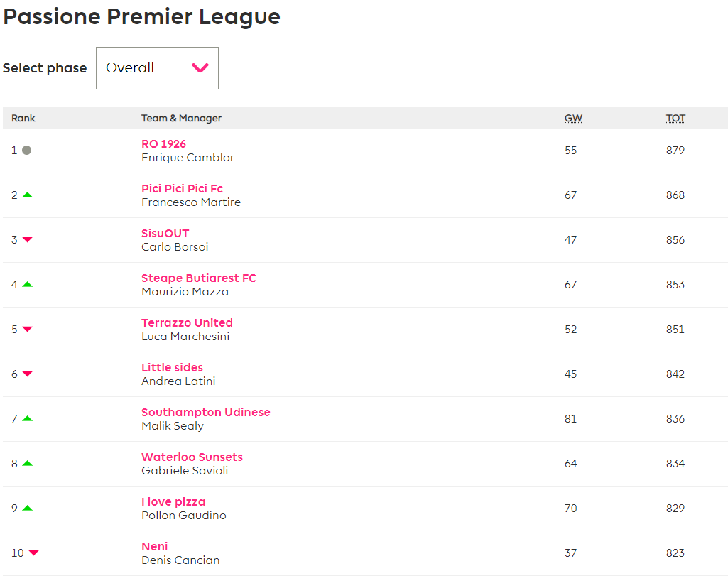Click red down arrow beside rank 3
Viewport: 728px width, 576px height.
click(28, 240)
